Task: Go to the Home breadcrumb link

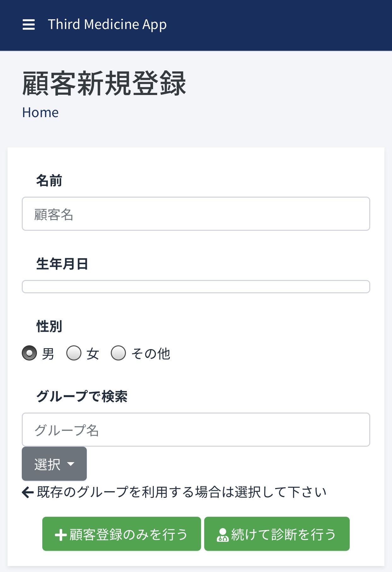Action: (40, 113)
